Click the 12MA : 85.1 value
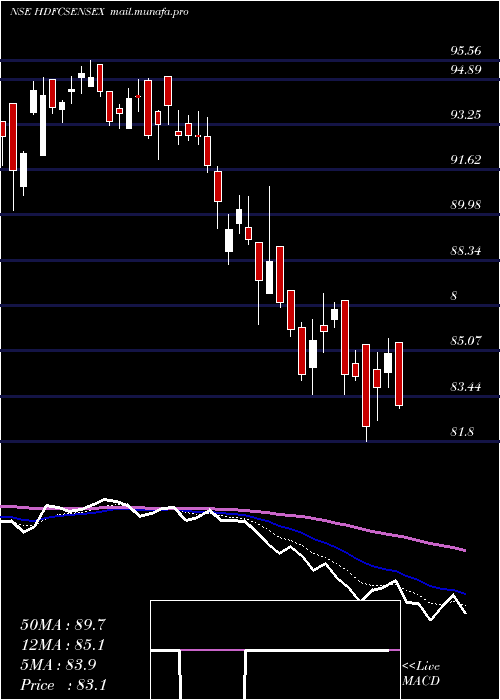 (x=63, y=645)
